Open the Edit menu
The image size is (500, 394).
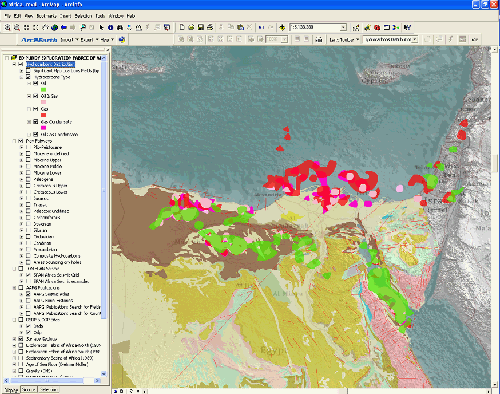(17, 16)
